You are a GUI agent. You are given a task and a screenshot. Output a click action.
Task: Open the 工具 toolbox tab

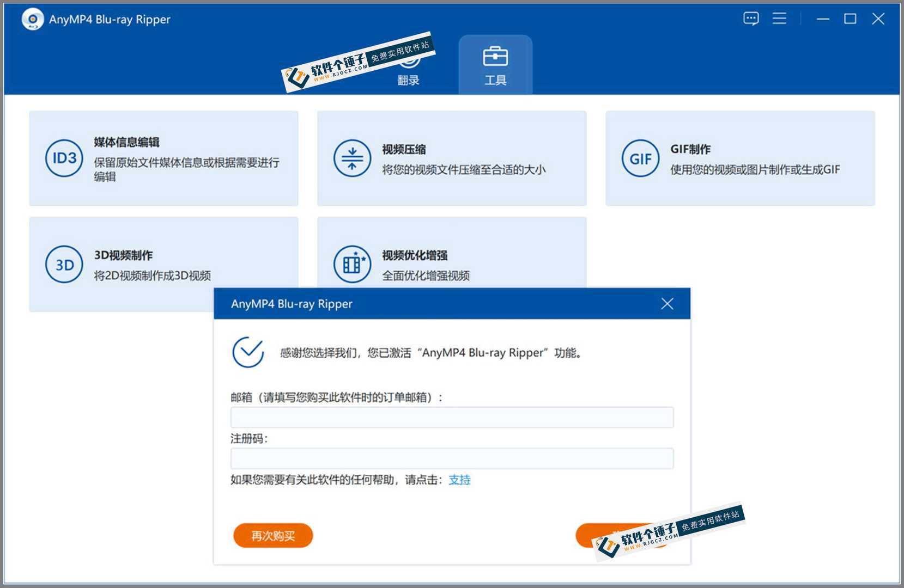[x=495, y=65]
